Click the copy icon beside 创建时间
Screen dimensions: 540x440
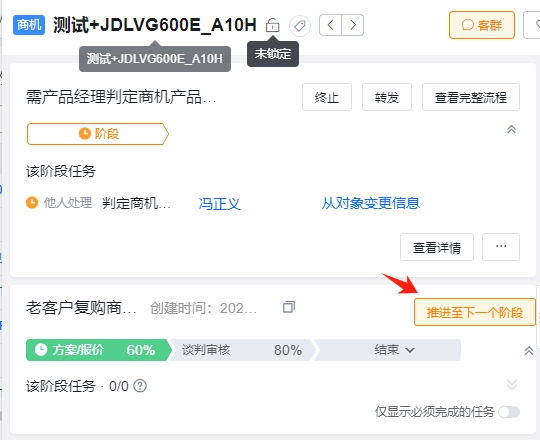click(x=289, y=307)
